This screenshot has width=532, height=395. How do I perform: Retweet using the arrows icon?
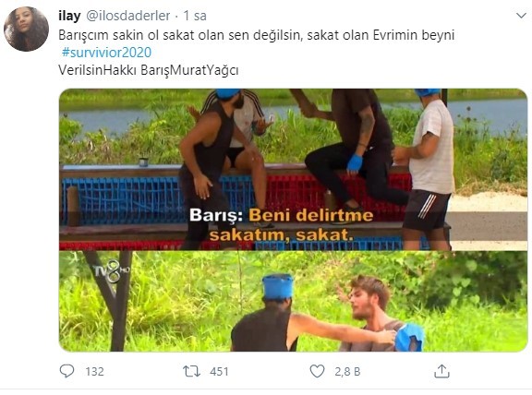pyautogui.click(x=192, y=371)
